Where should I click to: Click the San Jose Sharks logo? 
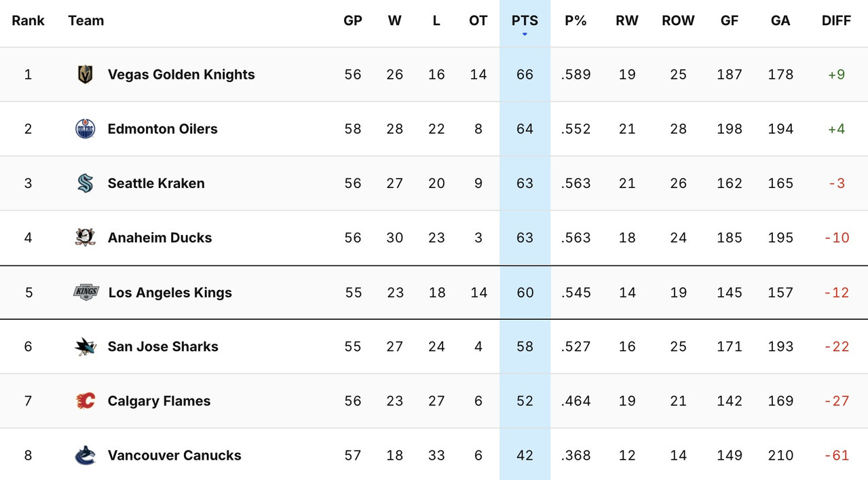pos(83,346)
